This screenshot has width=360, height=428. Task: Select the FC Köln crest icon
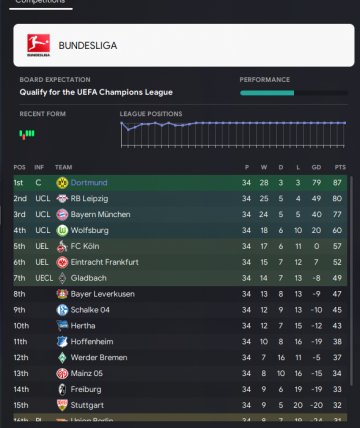tap(62, 246)
